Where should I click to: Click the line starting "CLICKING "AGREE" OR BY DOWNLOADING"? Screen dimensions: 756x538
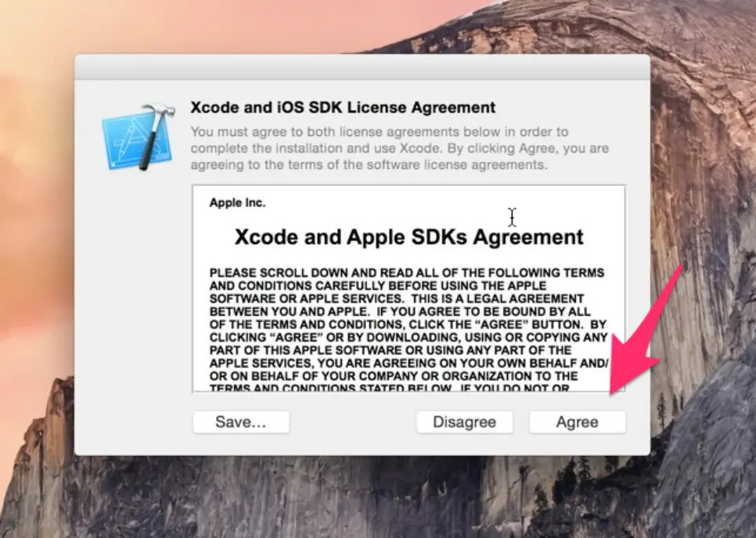pos(409,337)
